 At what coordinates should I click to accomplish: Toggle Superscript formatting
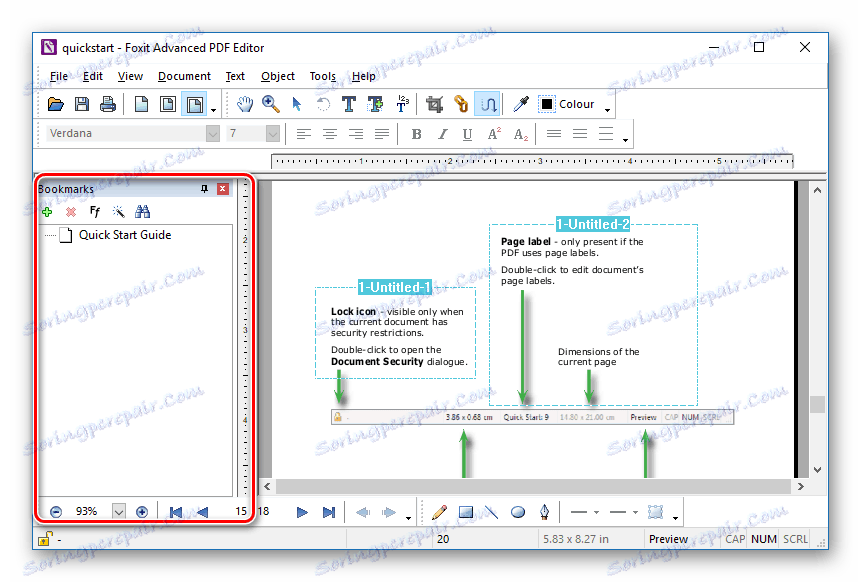[494, 133]
